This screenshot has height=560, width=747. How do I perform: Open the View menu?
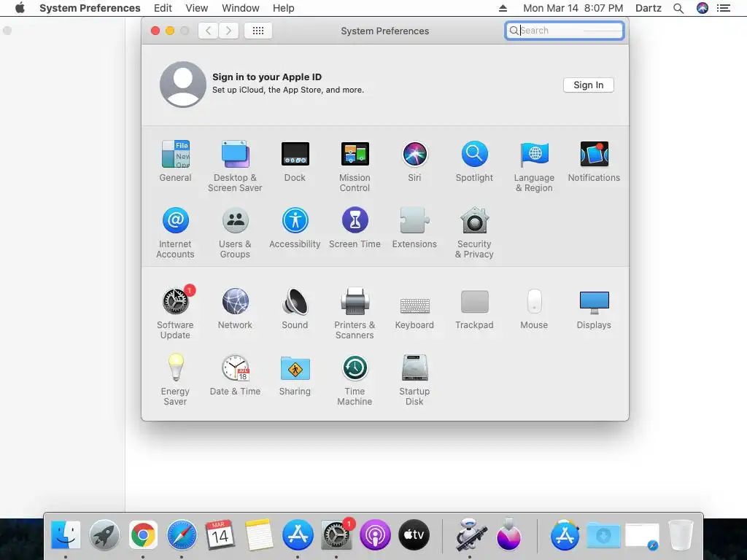click(x=197, y=8)
